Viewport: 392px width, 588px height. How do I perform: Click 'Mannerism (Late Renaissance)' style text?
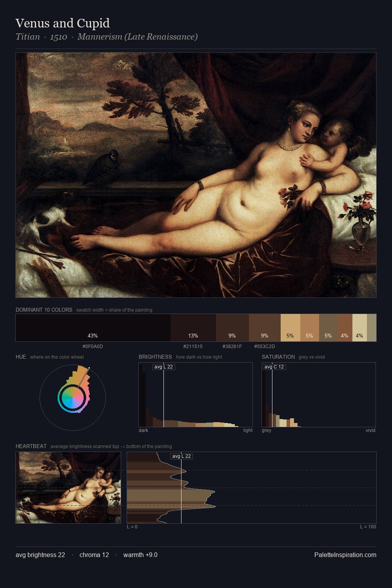click(138, 37)
